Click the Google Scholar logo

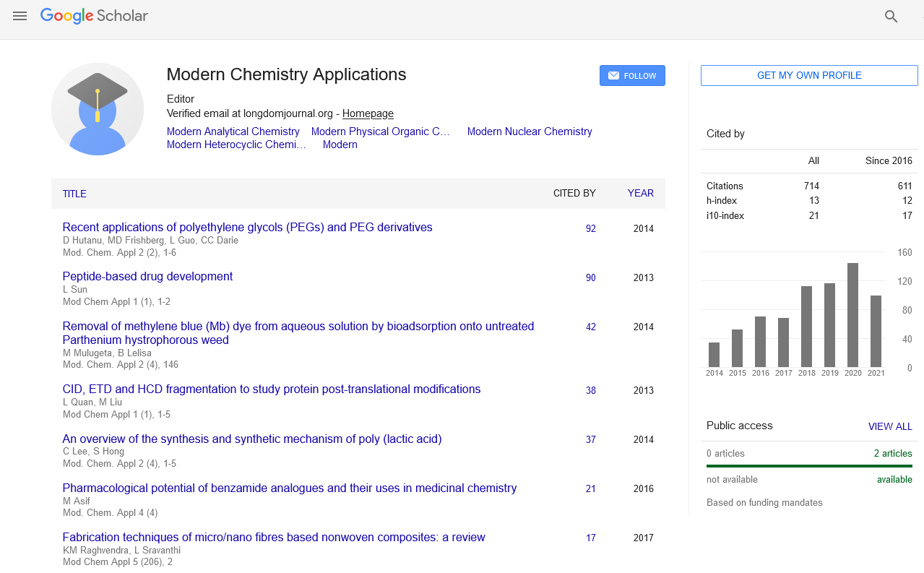(94, 16)
